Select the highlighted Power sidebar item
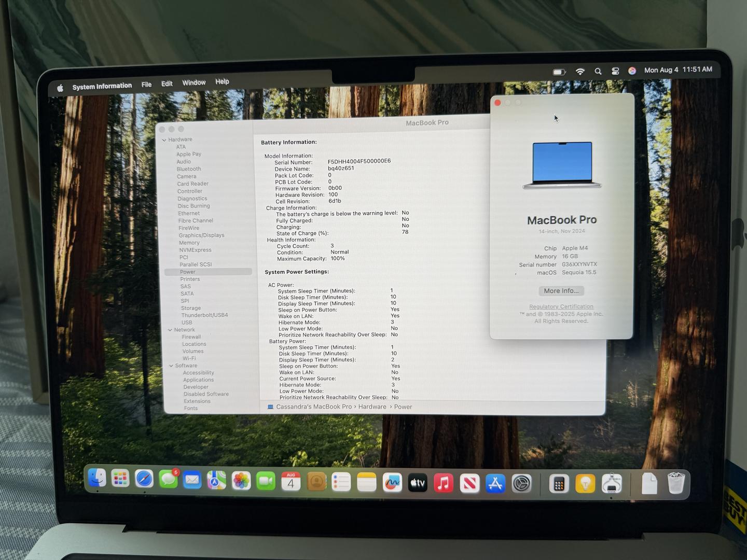Viewport: 747px width, 560px height. point(208,272)
